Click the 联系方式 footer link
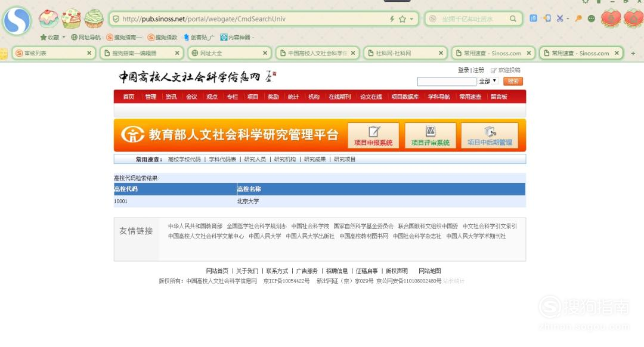The width and height of the screenshot is (644, 347). (277, 271)
